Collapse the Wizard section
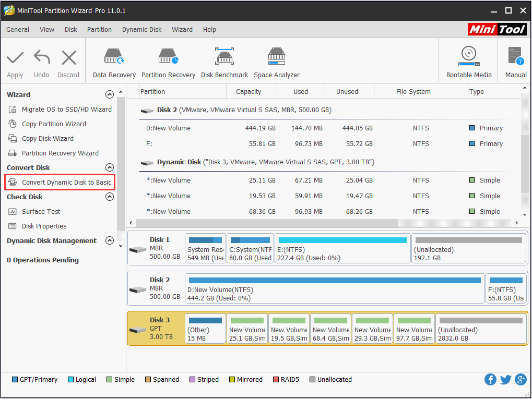Image resolution: width=532 pixels, height=399 pixels. [109, 94]
